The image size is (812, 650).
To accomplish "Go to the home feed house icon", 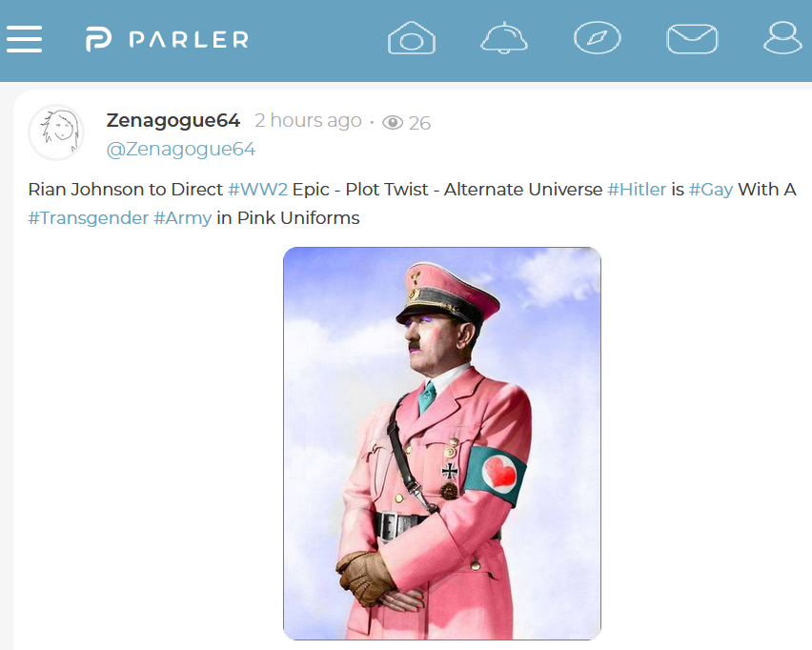I will coord(412,37).
